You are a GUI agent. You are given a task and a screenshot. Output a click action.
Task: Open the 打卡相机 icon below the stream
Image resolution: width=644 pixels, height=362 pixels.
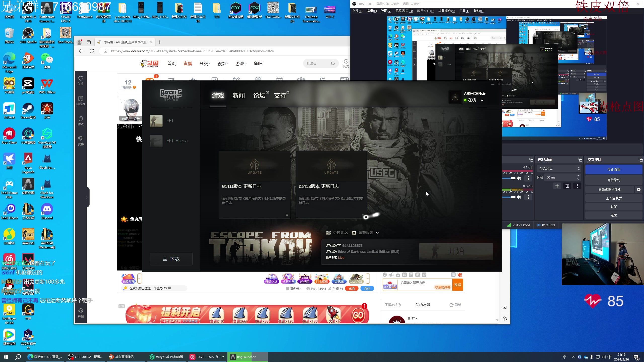[322, 279]
